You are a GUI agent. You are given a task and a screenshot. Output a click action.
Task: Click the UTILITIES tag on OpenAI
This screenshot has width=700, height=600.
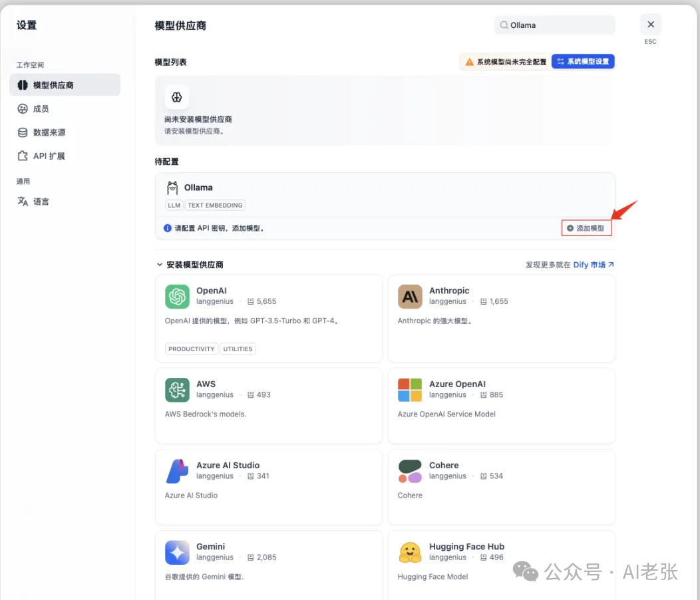pyautogui.click(x=238, y=349)
